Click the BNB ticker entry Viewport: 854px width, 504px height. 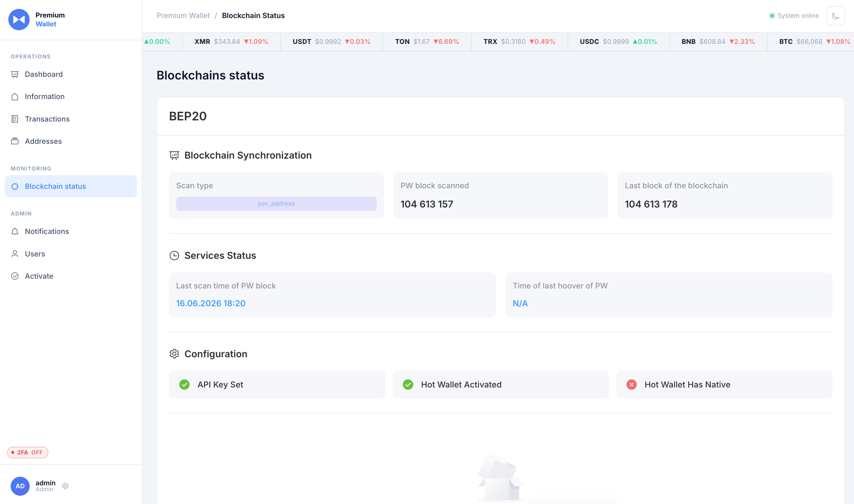tap(718, 42)
